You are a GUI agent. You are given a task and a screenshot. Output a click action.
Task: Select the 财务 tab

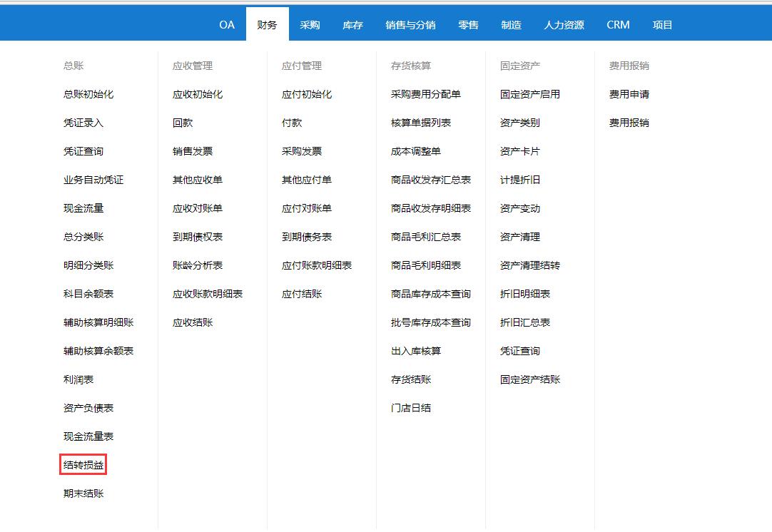[267, 25]
